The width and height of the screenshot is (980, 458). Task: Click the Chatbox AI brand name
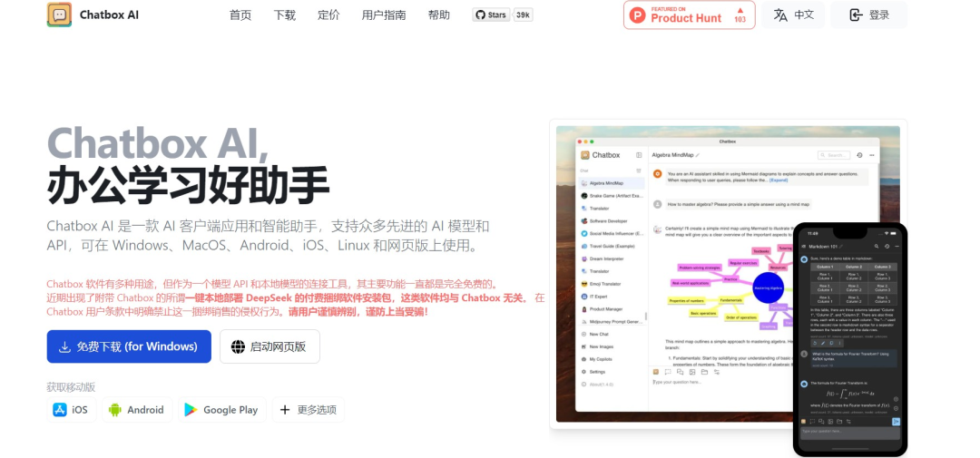click(110, 15)
